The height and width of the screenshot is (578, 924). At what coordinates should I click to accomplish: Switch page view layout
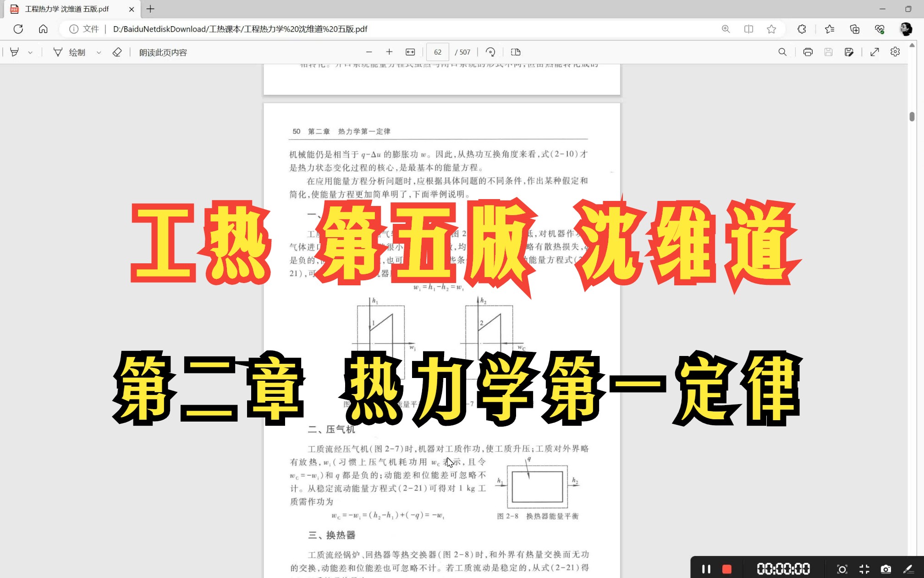pyautogui.click(x=516, y=52)
